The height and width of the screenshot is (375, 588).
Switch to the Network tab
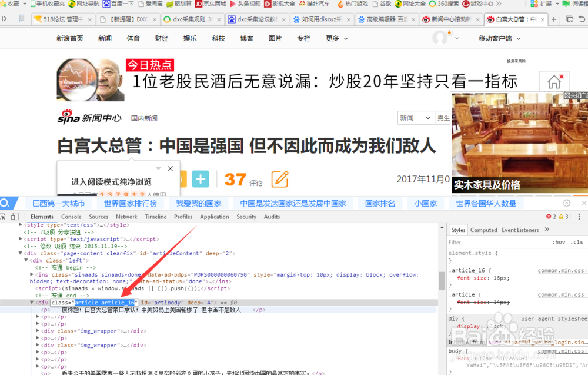click(126, 217)
